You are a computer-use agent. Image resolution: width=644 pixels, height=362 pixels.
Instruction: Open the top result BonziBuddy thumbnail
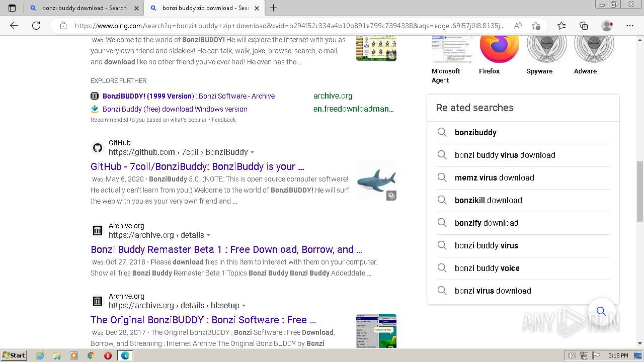376,48
